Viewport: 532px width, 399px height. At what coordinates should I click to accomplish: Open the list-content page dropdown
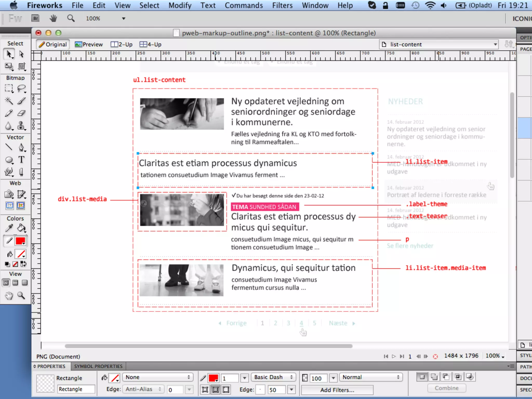pos(439,44)
